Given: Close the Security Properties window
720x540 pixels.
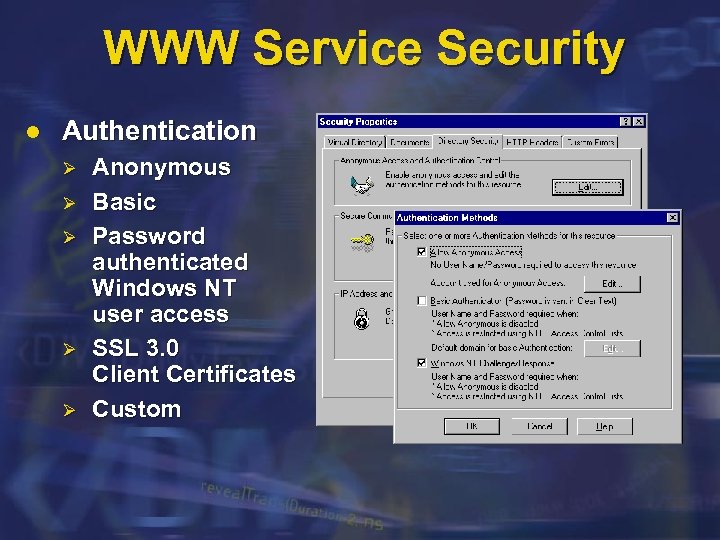Looking at the screenshot, I should point(639,122).
